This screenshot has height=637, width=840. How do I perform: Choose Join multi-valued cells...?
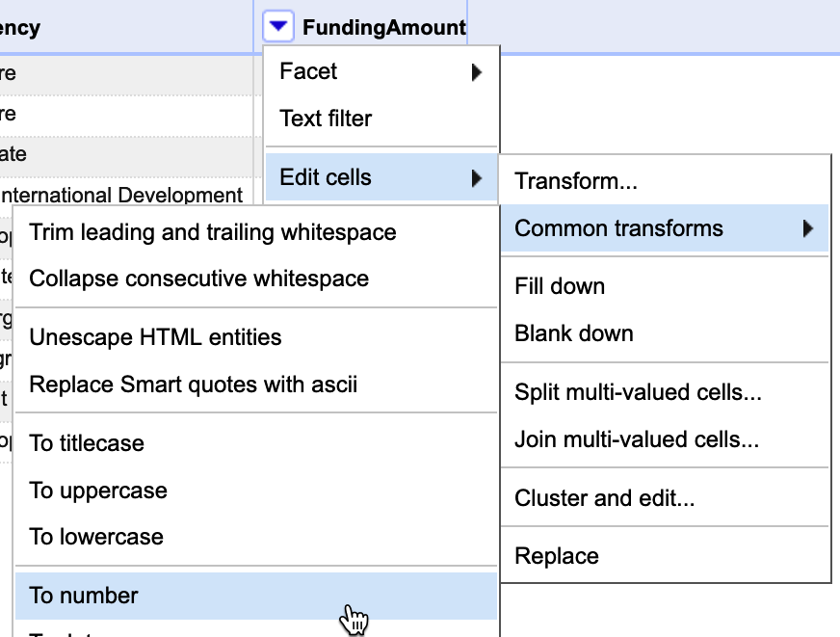(637, 440)
